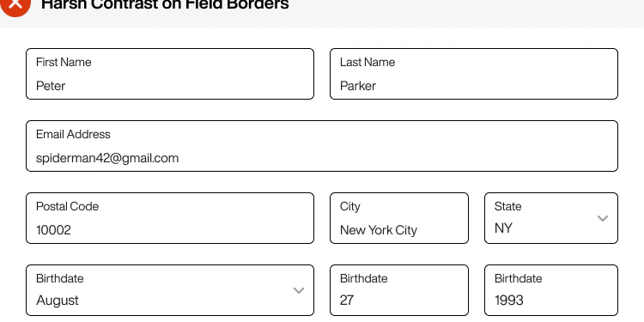Click the 'Parker' value text
The height and width of the screenshot is (322, 644).
click(x=358, y=86)
